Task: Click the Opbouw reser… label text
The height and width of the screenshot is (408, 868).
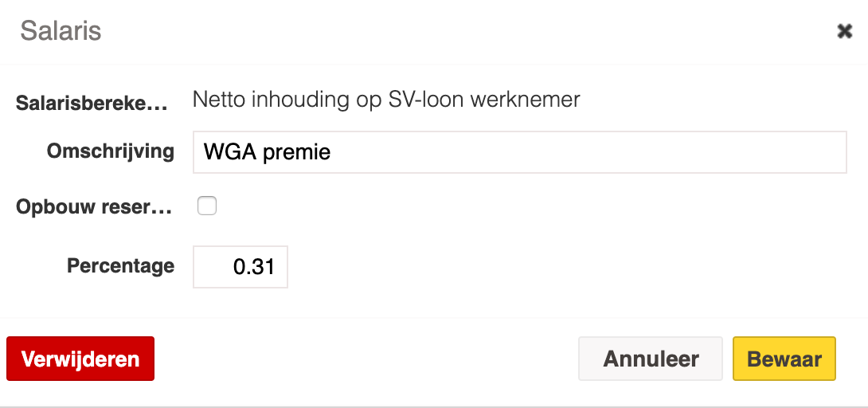Action: click(x=94, y=207)
